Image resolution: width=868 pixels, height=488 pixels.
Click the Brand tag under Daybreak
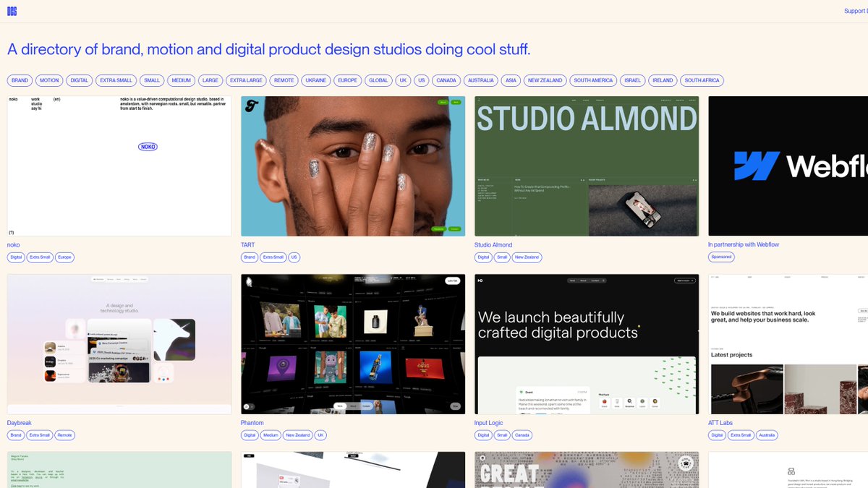point(16,435)
